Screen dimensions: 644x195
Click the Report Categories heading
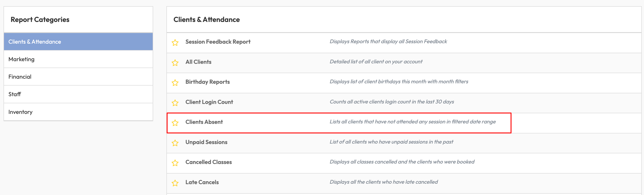(x=40, y=19)
